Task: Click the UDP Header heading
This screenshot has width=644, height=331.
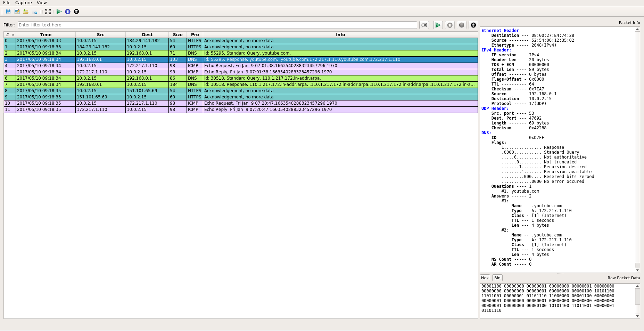Action: coord(495,108)
